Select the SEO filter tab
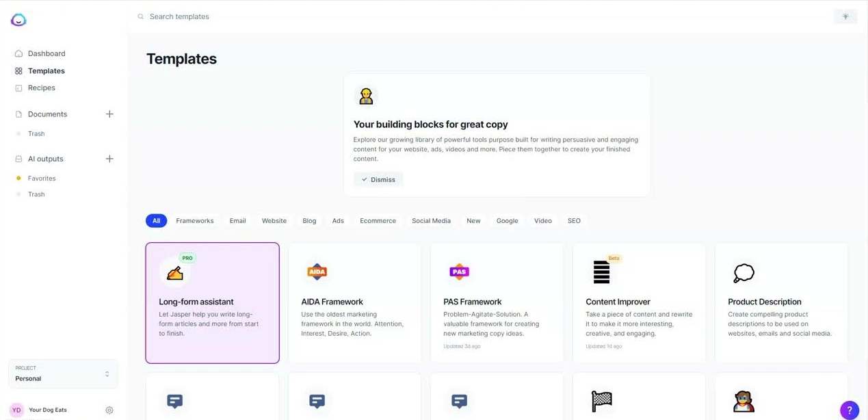Image resolution: width=868 pixels, height=420 pixels. 574,221
